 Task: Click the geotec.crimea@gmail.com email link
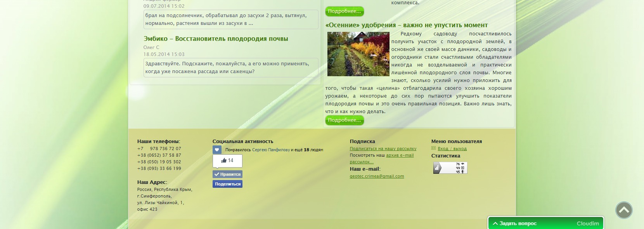(377, 176)
